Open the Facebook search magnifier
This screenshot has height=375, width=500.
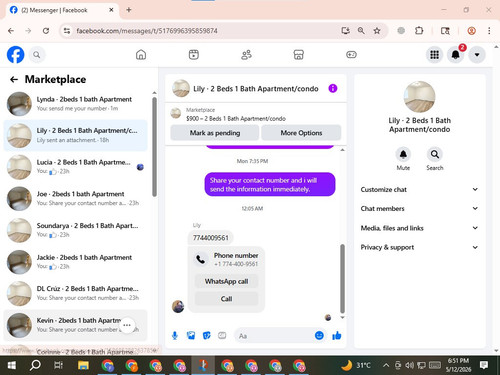coord(37,55)
